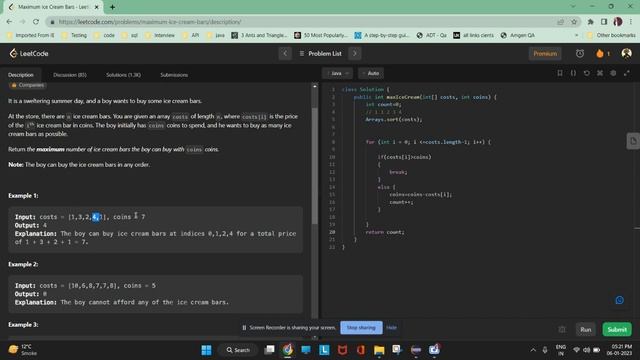This screenshot has width=640, height=360.
Task: Reload the browser page
Action: click(x=36, y=22)
